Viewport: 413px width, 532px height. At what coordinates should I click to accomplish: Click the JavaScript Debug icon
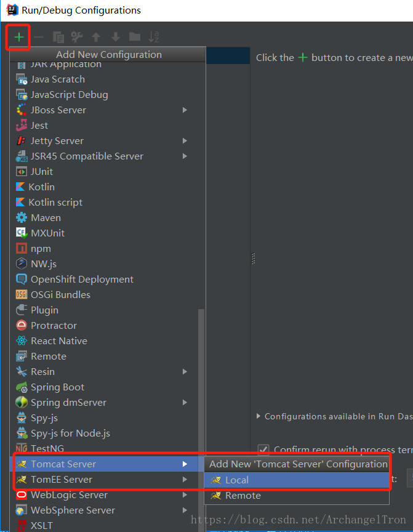(x=22, y=95)
